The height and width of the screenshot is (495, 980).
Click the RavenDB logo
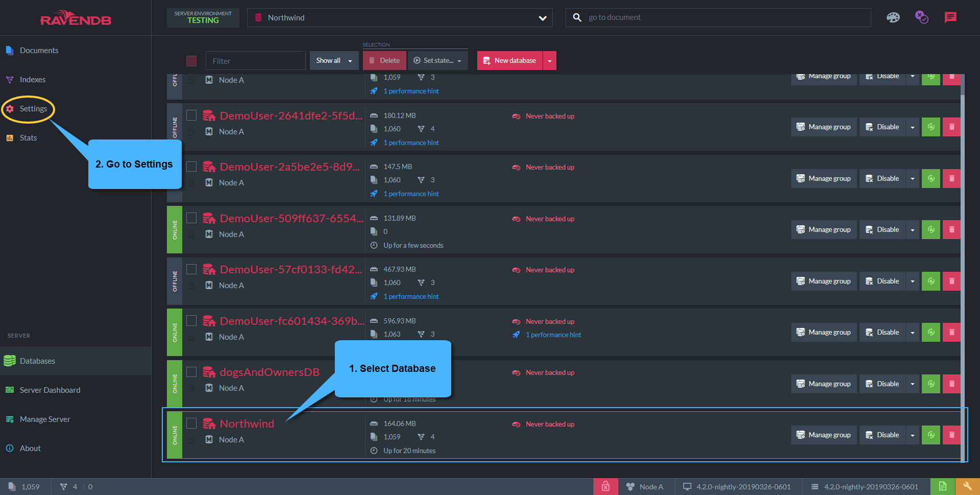pos(76,18)
